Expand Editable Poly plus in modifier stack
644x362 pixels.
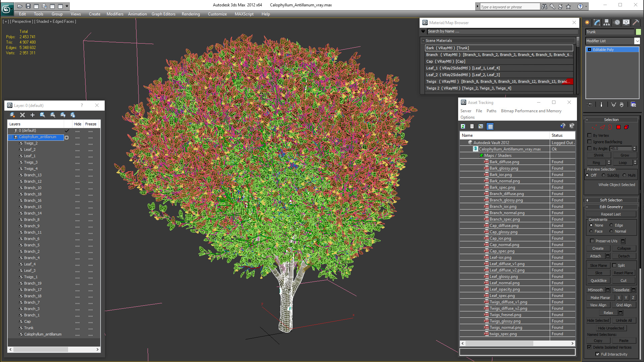pos(589,50)
